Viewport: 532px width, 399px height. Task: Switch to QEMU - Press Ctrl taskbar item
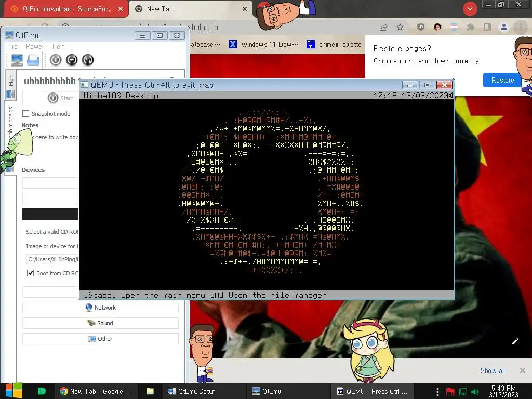tap(372, 391)
